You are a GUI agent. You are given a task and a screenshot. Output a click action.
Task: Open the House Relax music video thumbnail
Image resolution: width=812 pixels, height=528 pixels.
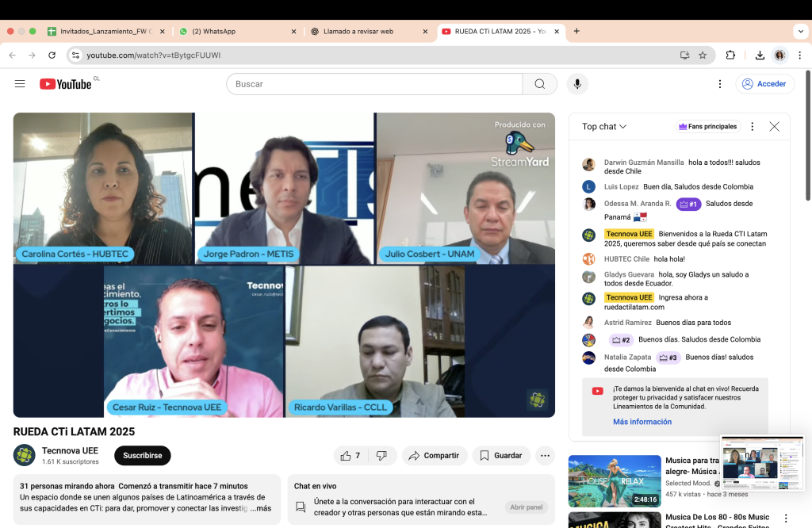tap(614, 481)
